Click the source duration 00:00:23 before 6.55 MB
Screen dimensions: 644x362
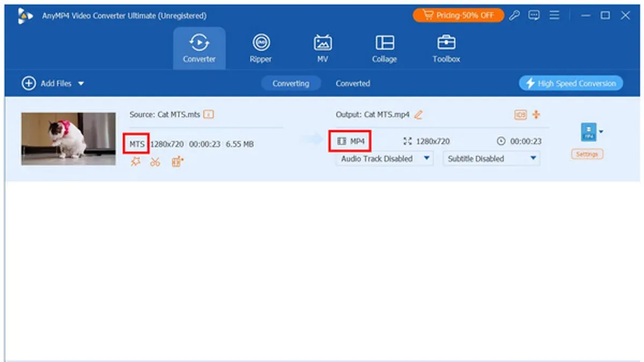[x=204, y=144]
